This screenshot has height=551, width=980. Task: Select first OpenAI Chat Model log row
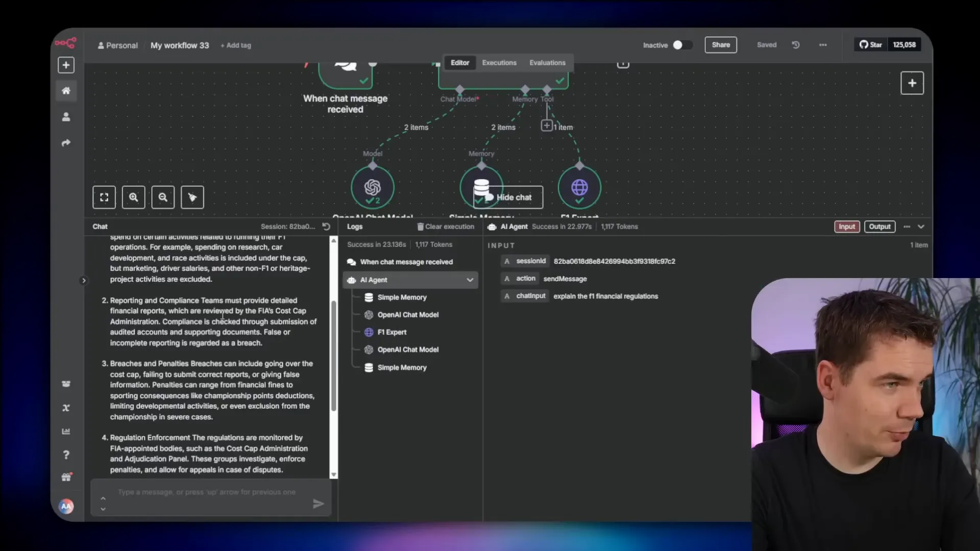point(408,315)
